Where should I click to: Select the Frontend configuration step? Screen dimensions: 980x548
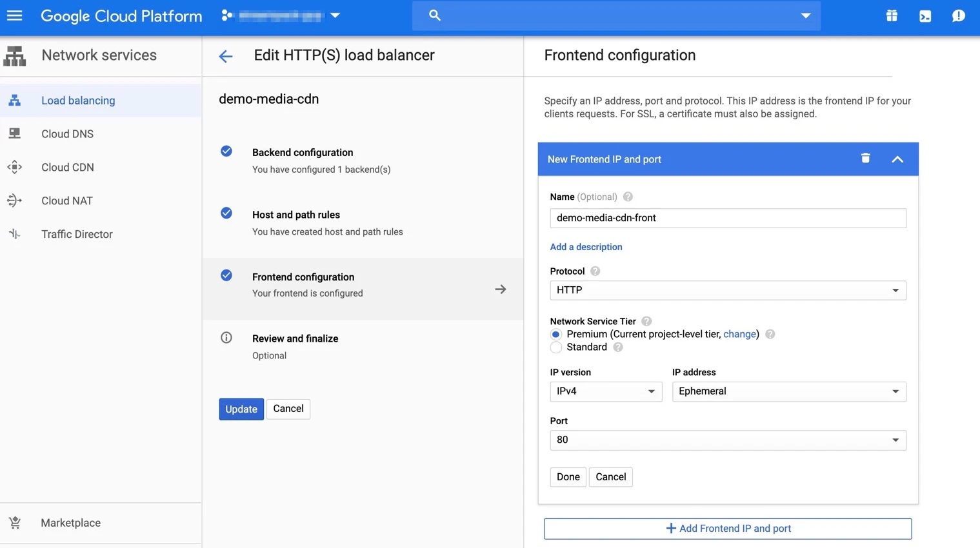pyautogui.click(x=363, y=289)
